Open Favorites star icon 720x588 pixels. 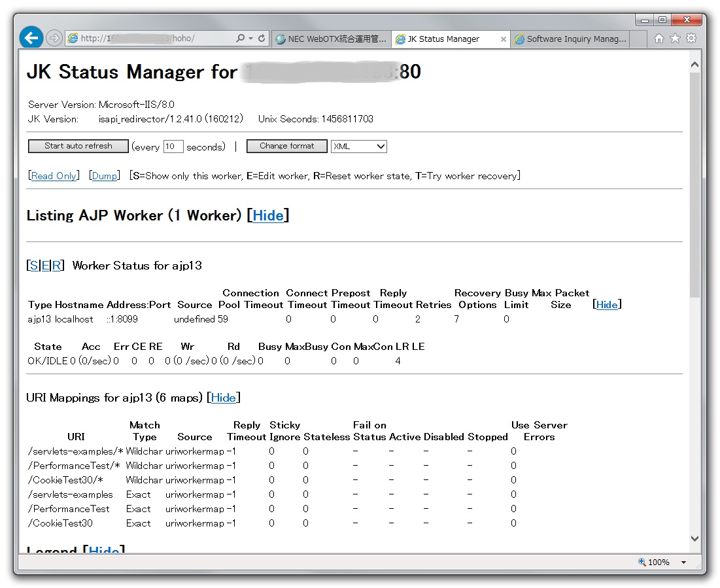675,39
